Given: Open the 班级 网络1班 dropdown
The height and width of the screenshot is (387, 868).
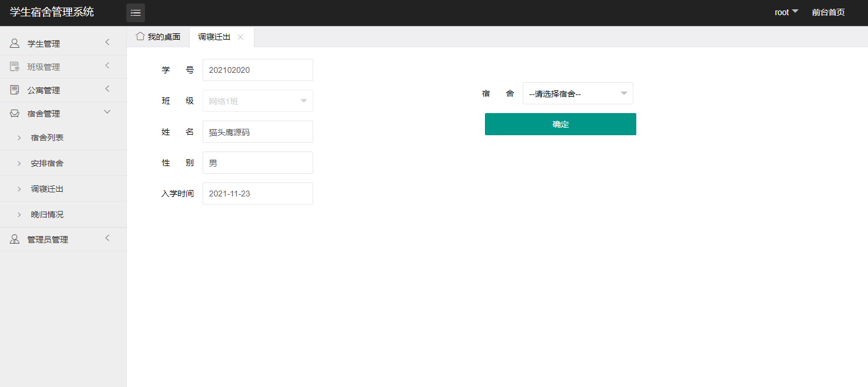Looking at the screenshot, I should click(258, 101).
